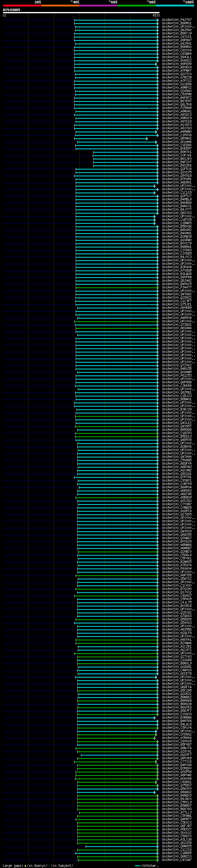Click the white query length bar
Viewport: 197px width, 868px height.
coord(81,13)
